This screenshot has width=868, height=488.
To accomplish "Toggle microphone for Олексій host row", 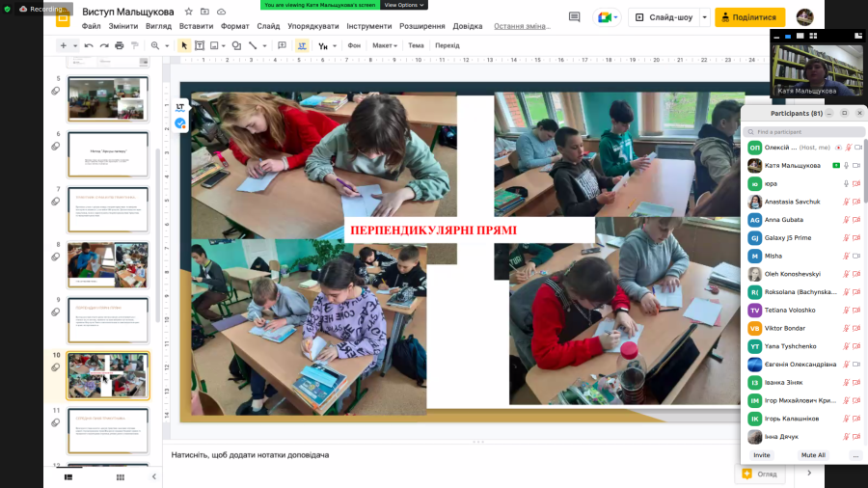I will click(848, 148).
